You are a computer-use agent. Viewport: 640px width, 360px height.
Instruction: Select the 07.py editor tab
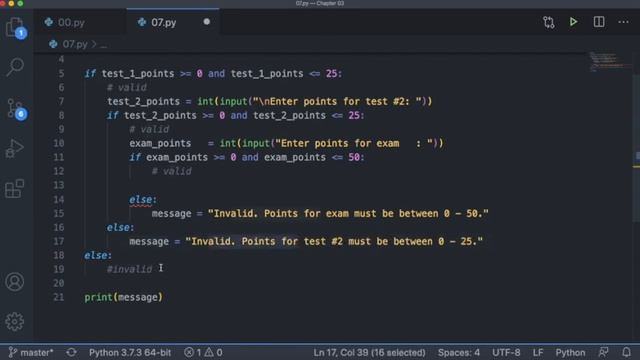[163, 22]
